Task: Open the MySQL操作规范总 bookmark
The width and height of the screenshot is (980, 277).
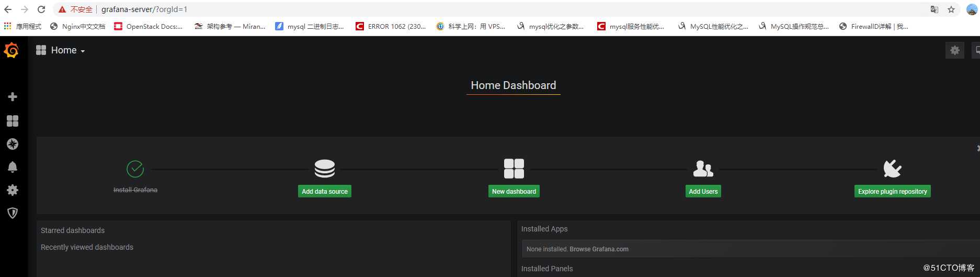Action: 793,26
